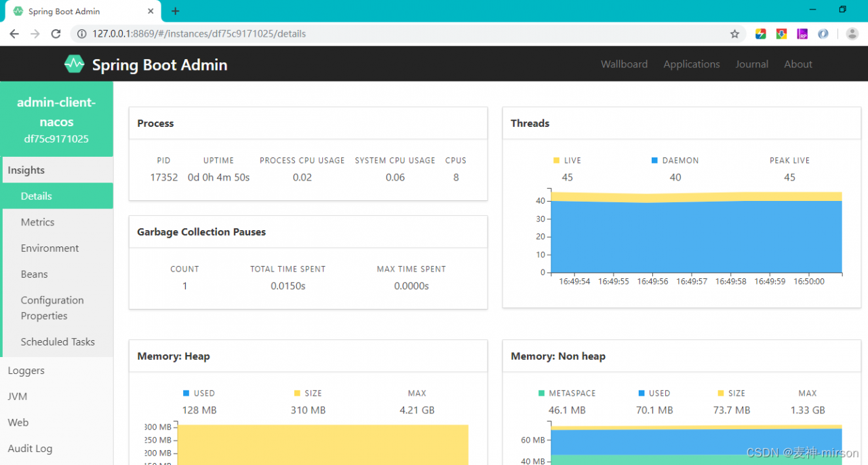Click max time spent value 0.0000s
Image resolution: width=868 pixels, height=465 pixels.
pos(412,286)
